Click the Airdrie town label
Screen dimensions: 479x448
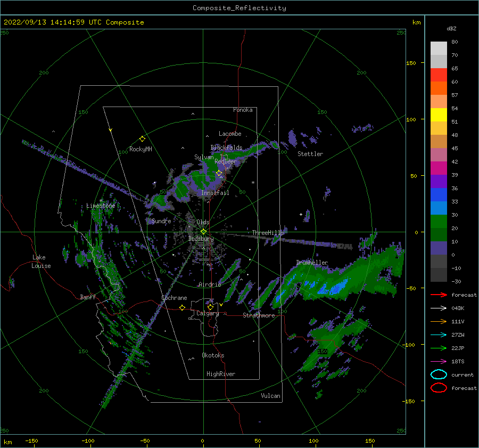click(x=210, y=284)
